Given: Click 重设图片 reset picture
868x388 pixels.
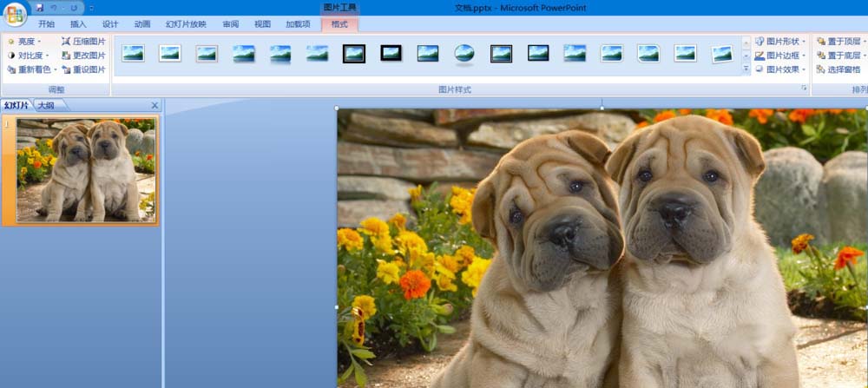Looking at the screenshot, I should [83, 69].
